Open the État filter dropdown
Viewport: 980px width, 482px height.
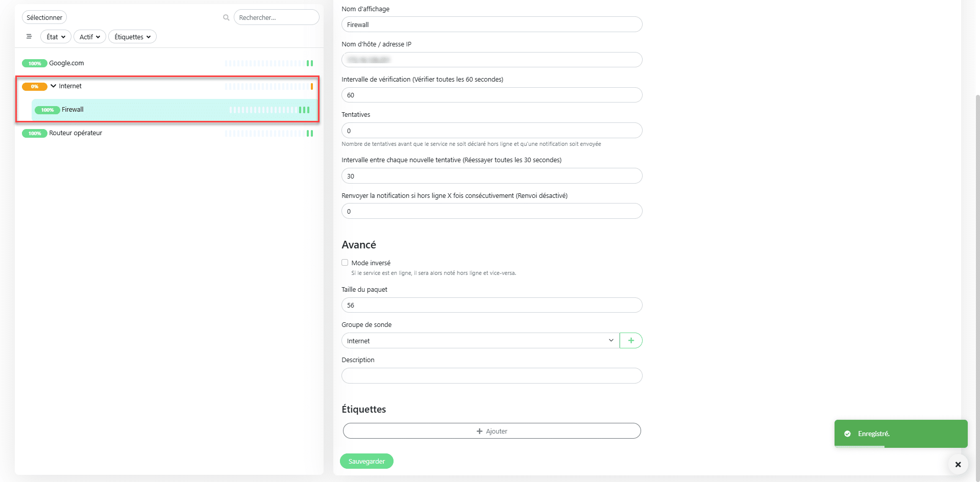point(56,37)
